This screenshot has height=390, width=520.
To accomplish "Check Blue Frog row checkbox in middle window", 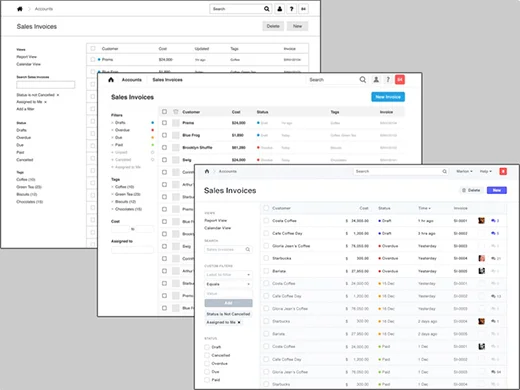I will pyautogui.click(x=164, y=135).
